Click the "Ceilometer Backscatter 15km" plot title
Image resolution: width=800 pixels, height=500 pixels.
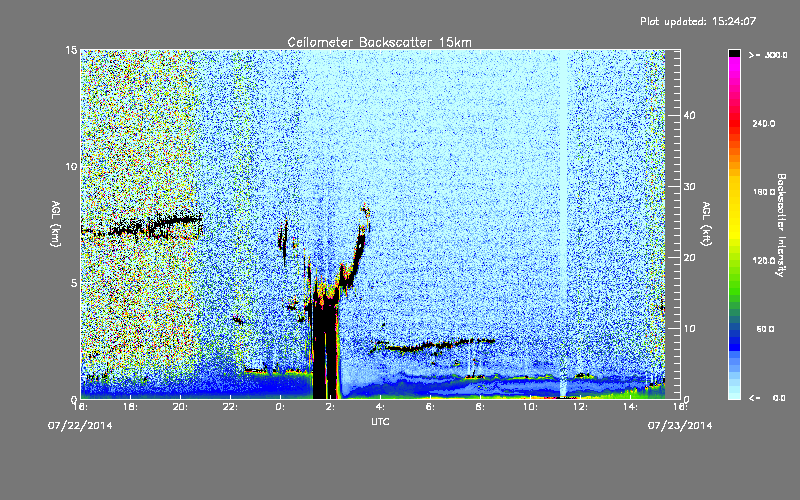(x=380, y=42)
